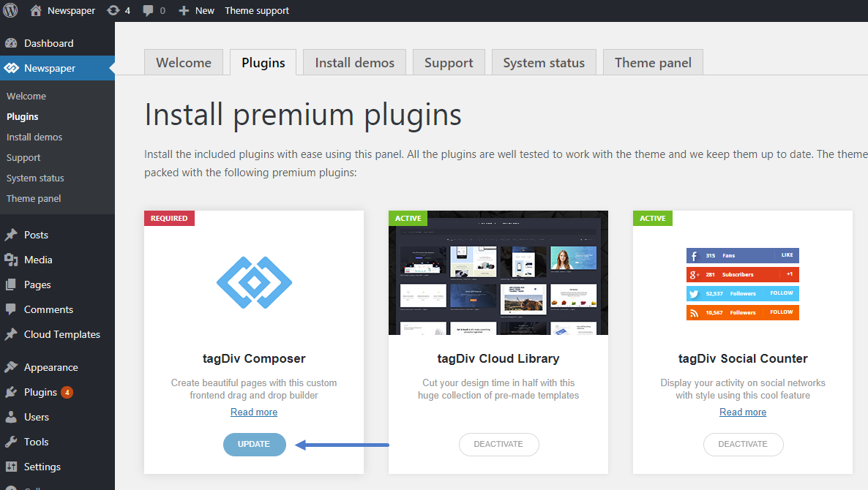
Task: Click the plus icon for New
Action: pyautogui.click(x=184, y=10)
